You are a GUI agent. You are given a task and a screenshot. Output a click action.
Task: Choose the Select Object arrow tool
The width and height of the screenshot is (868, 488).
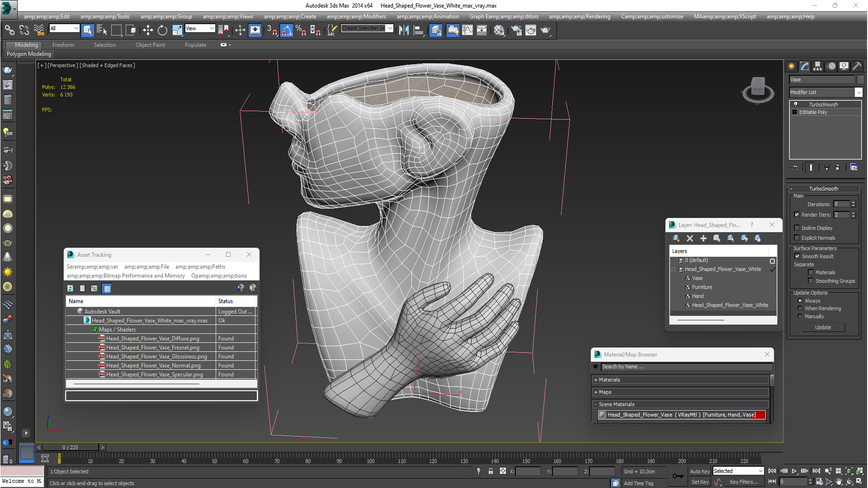coord(88,30)
